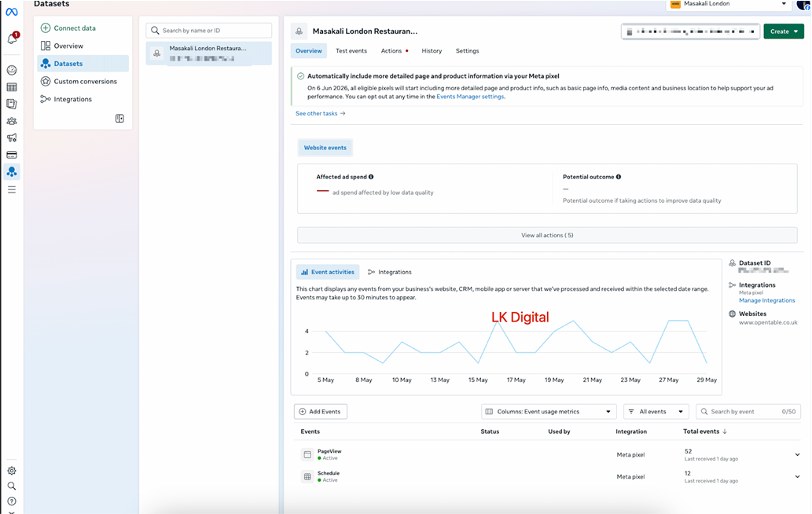
Task: Open the All events filter dropdown
Action: [x=656, y=412]
